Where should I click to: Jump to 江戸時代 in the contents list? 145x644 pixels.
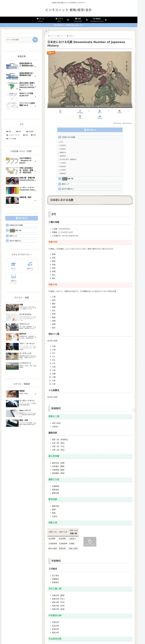click(63, 163)
